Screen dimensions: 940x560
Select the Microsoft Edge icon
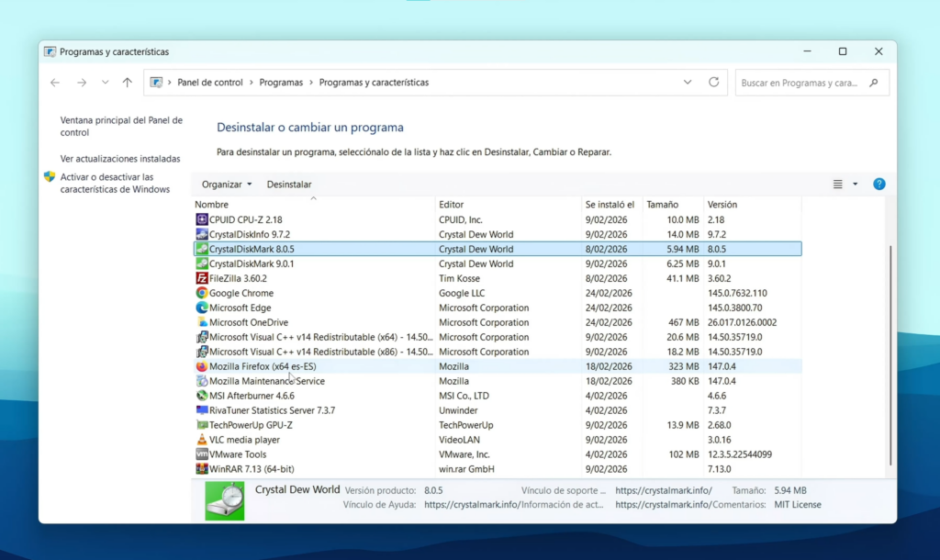pos(201,308)
